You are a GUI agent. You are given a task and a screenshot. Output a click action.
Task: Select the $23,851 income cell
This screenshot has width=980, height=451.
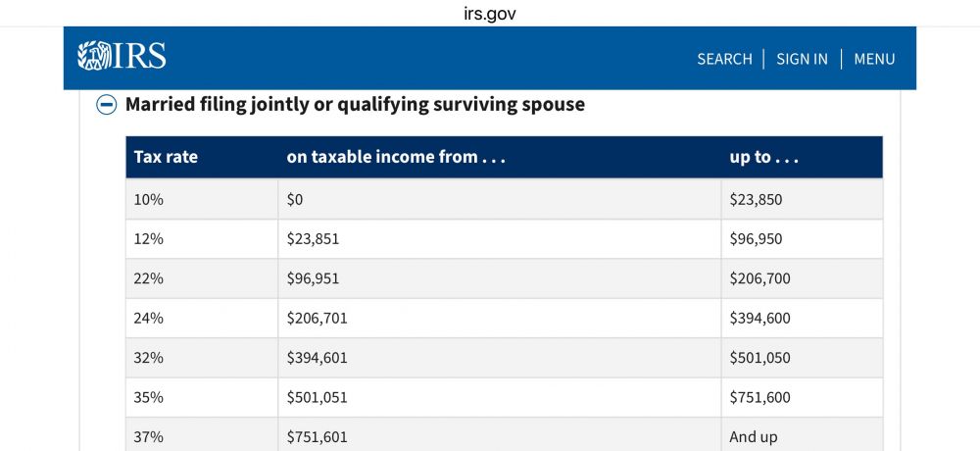[314, 239]
